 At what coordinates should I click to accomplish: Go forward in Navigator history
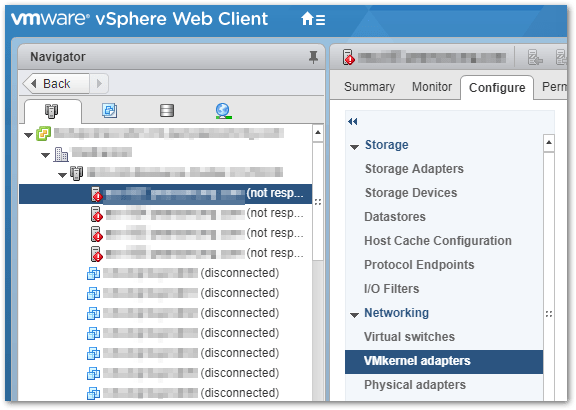(99, 84)
